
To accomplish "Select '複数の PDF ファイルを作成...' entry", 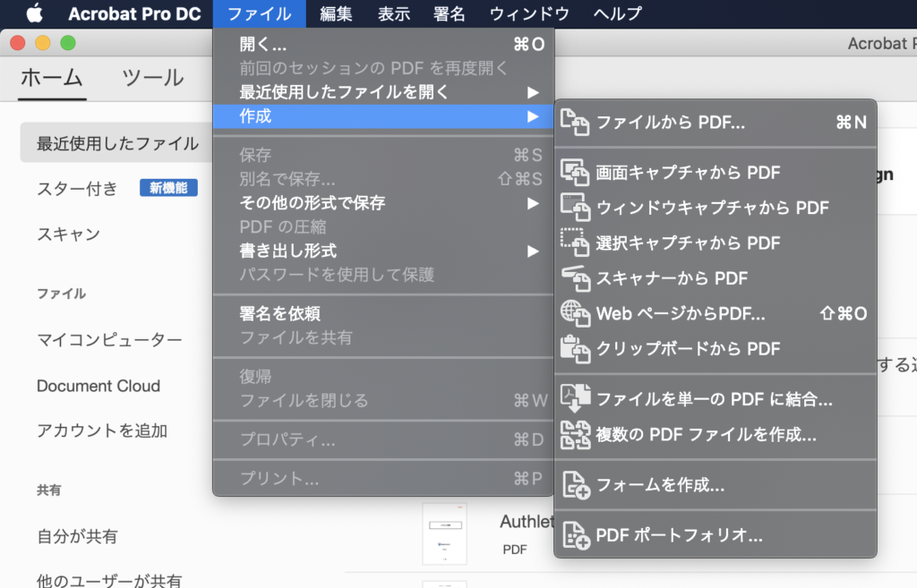I will (716, 434).
